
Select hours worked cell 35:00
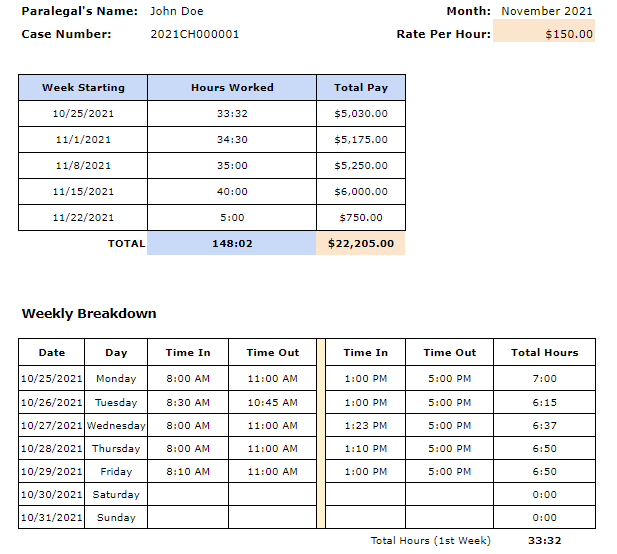(x=232, y=166)
